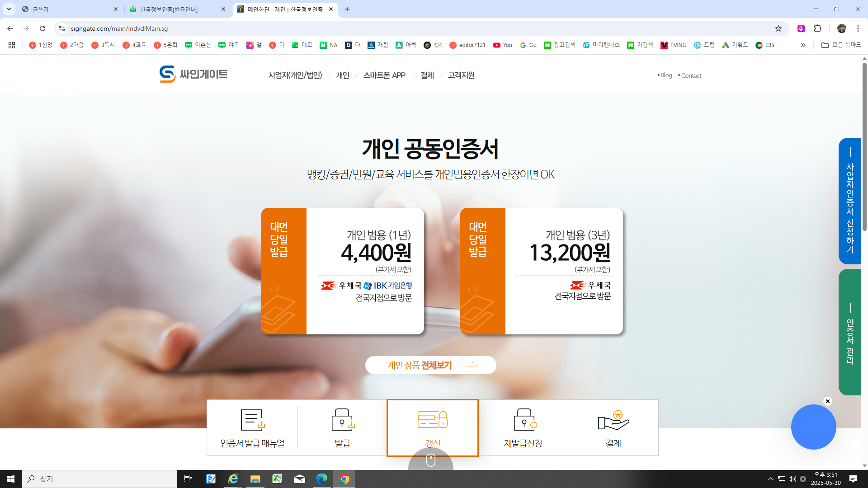Open the Chrome three-dot menu
This screenshot has width=868, height=488.
pyautogui.click(x=858, y=28)
